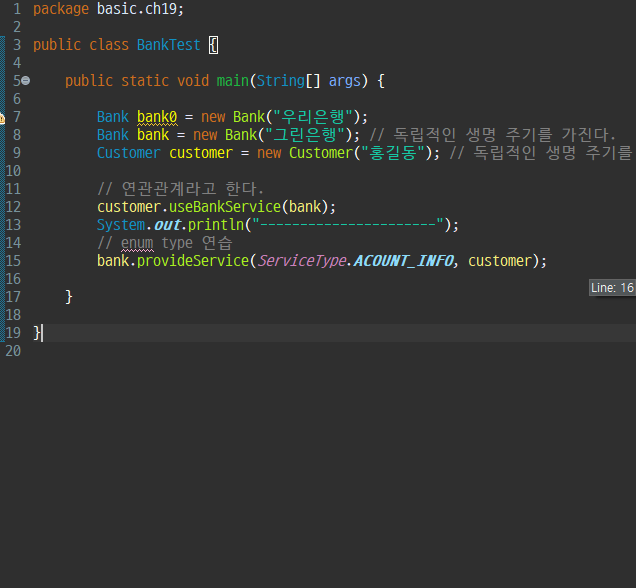Click the println method name
Viewport: 636px width, 588px height.
[216, 225]
